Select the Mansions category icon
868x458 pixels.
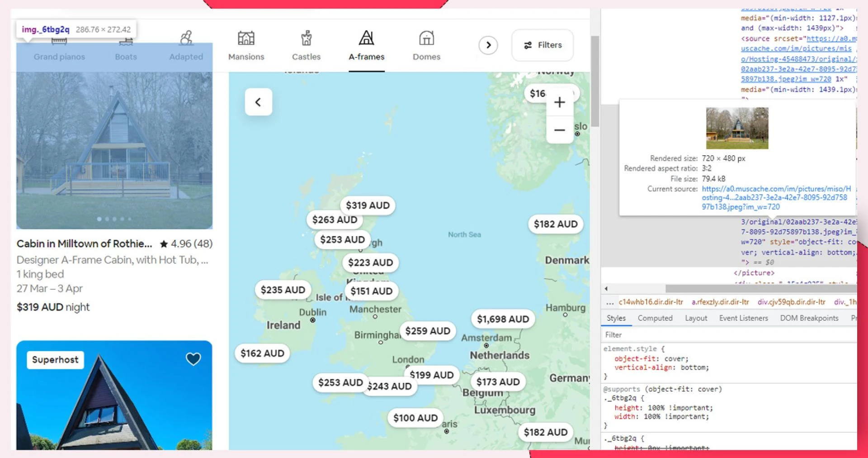pyautogui.click(x=246, y=38)
